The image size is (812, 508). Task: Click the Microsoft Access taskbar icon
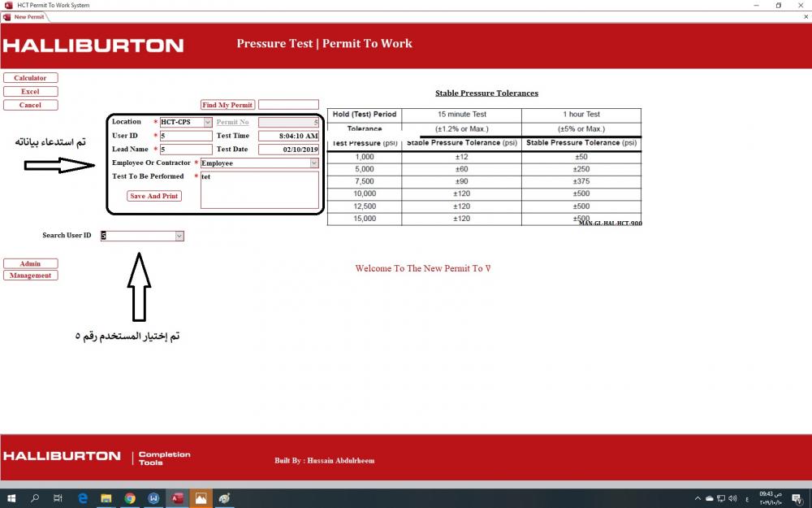point(177,498)
